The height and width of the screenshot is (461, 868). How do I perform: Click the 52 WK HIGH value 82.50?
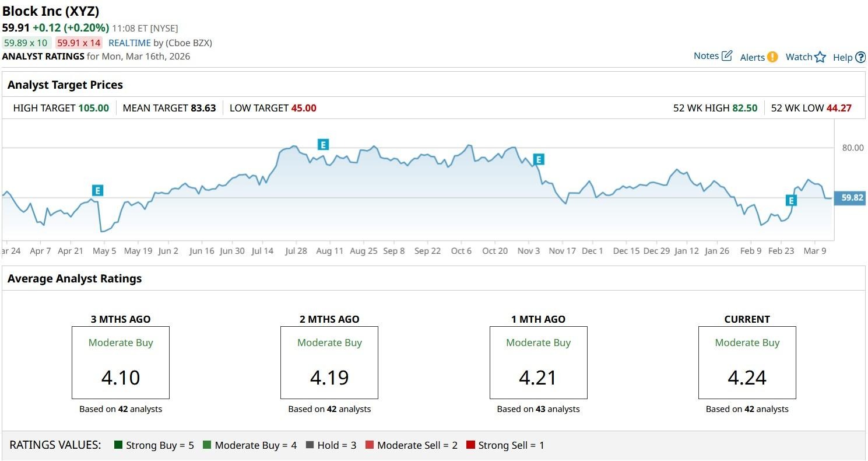[x=744, y=108]
